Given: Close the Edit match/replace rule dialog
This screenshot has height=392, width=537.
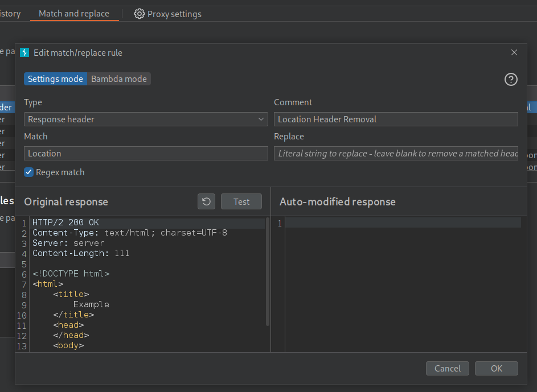Looking at the screenshot, I should (514, 52).
